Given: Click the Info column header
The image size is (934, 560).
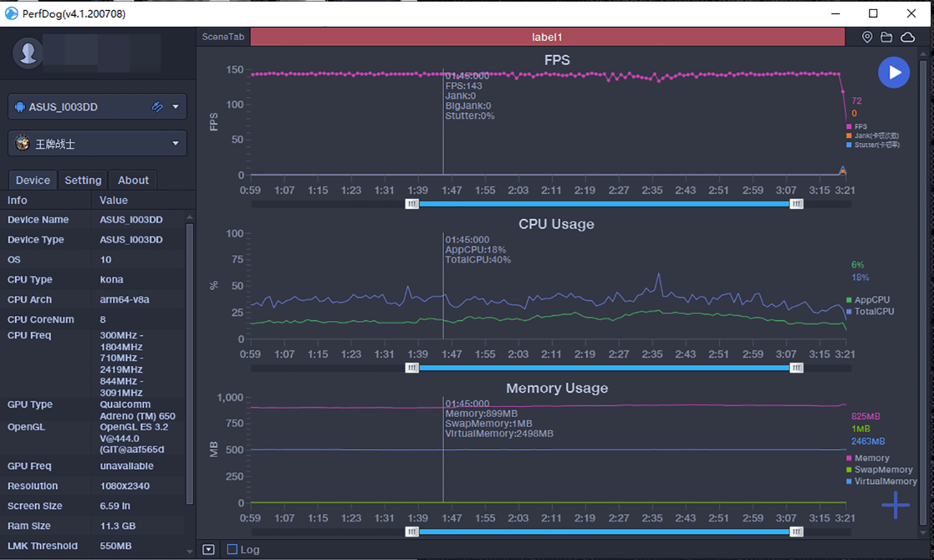Looking at the screenshot, I should coord(45,200).
